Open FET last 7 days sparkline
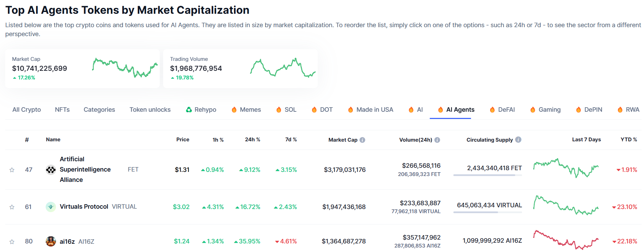This screenshot has width=644, height=252. pos(566,168)
